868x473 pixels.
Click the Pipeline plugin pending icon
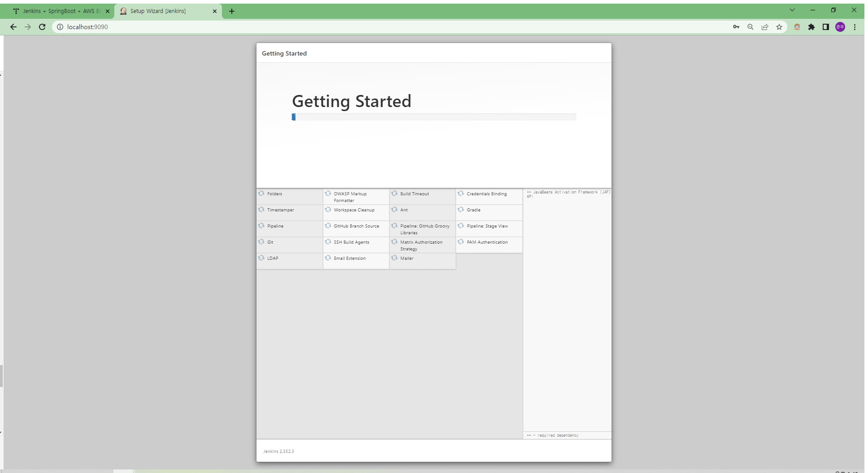(261, 226)
